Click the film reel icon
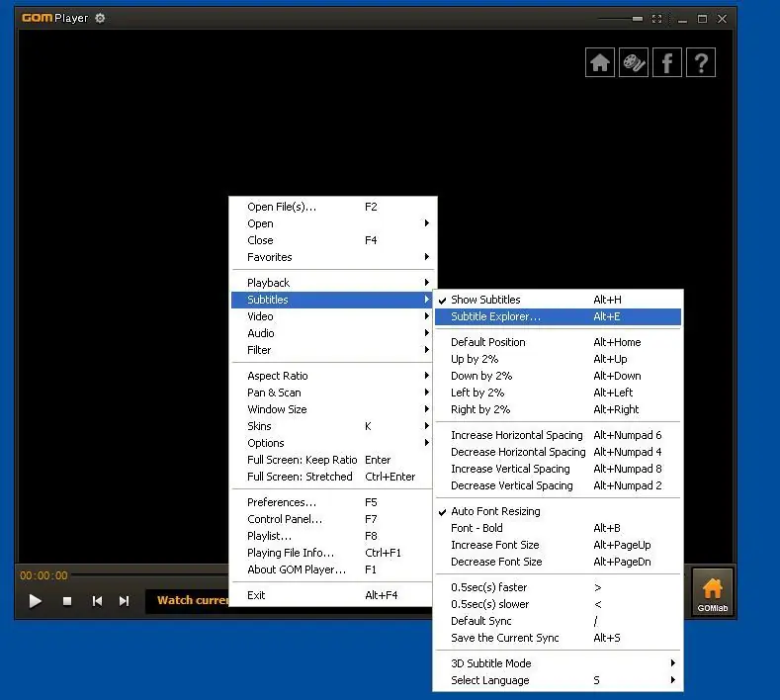The width and height of the screenshot is (780, 700). coord(634,63)
